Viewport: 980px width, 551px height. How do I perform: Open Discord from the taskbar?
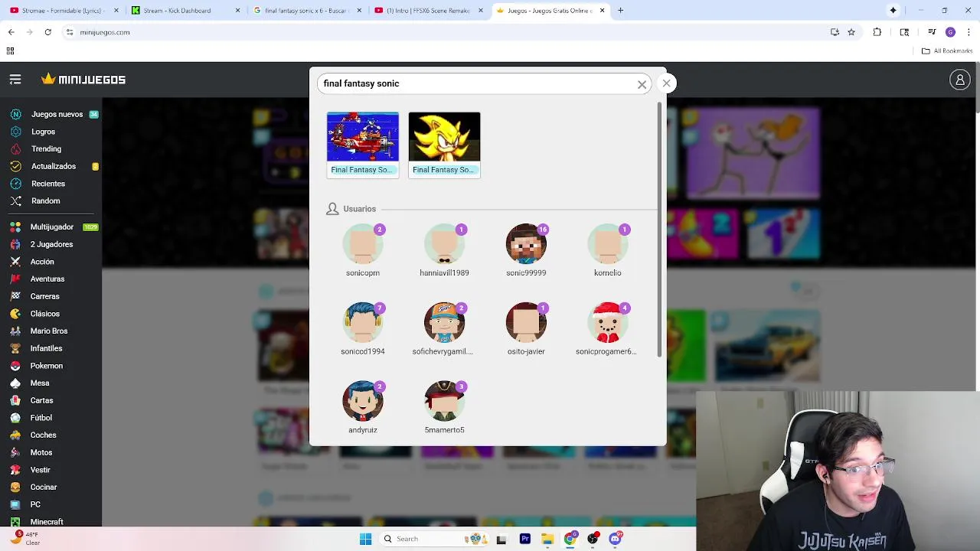point(615,539)
